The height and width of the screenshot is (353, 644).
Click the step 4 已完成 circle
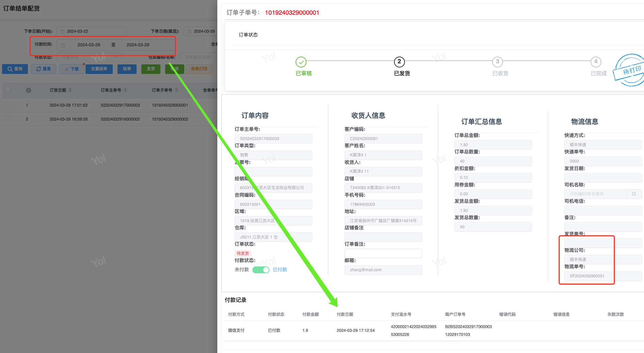coord(596,62)
